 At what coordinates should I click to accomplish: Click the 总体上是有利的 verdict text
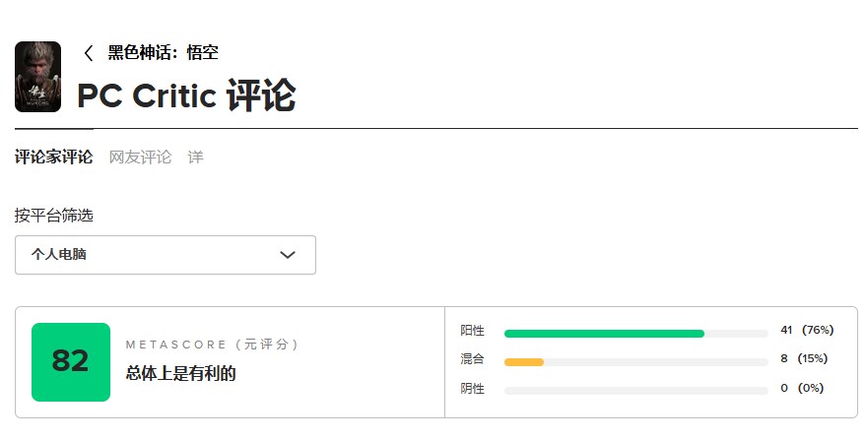pyautogui.click(x=181, y=373)
